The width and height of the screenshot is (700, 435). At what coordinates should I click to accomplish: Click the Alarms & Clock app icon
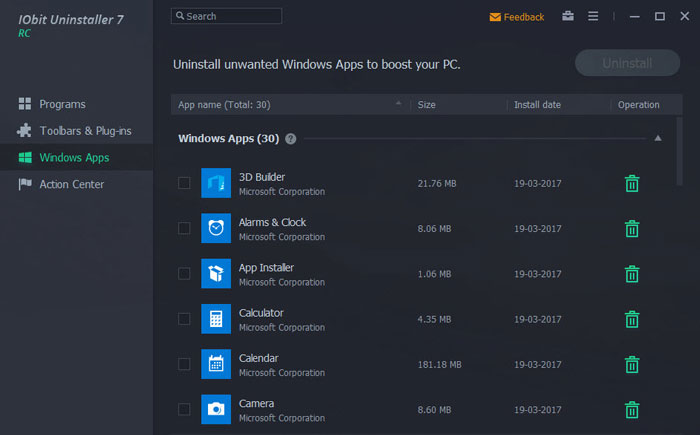coord(216,228)
